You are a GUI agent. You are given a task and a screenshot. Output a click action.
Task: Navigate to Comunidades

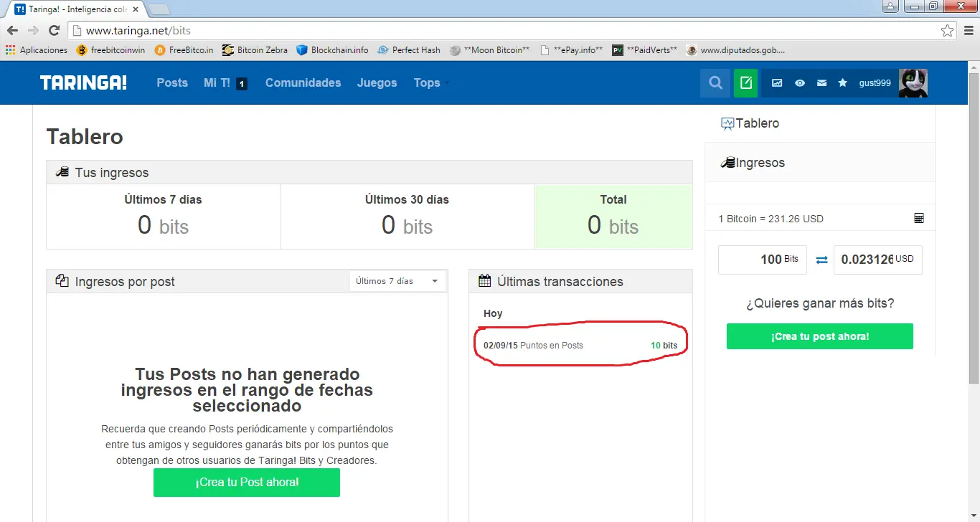(303, 82)
